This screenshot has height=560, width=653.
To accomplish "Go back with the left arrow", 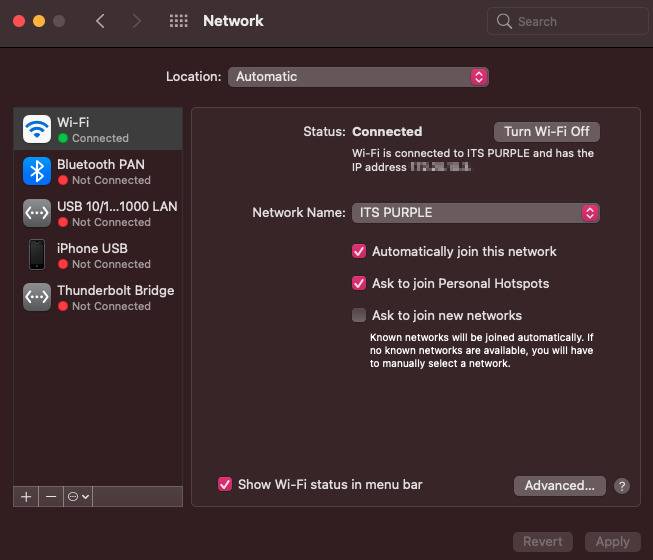I will [x=100, y=21].
